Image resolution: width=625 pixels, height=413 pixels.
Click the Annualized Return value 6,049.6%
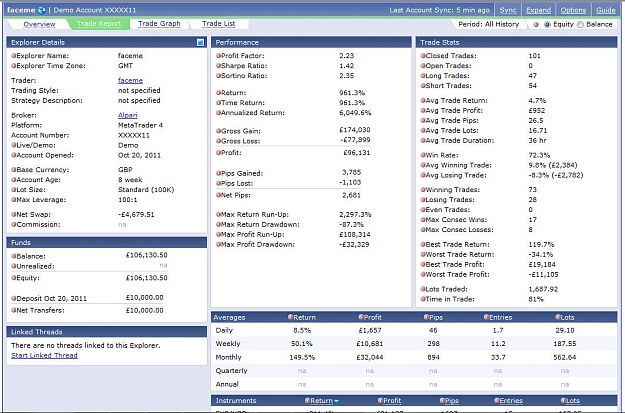click(x=355, y=113)
